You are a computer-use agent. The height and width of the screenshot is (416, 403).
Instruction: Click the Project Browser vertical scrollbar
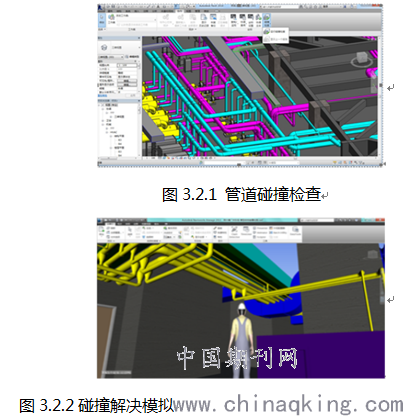coord(140,129)
